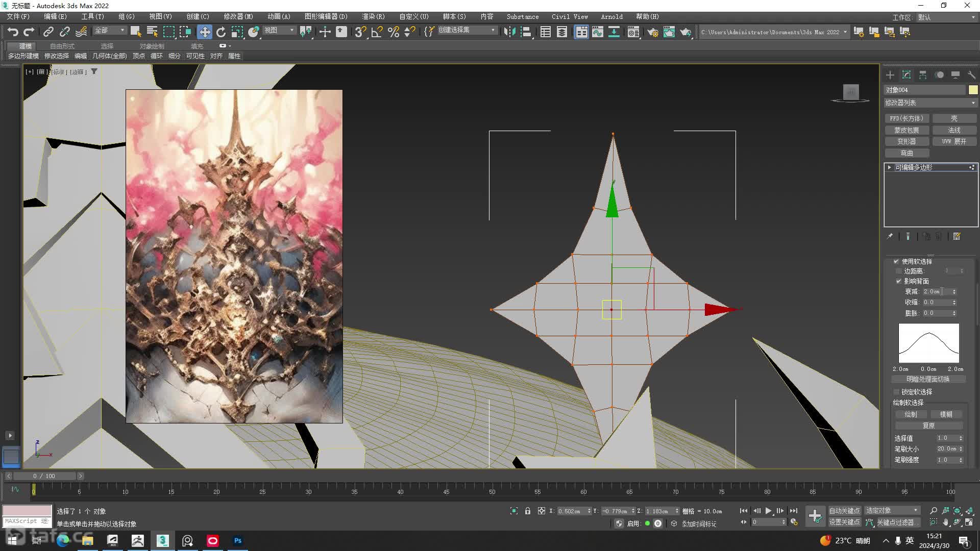Toggle Set Key mode button

tap(844, 522)
